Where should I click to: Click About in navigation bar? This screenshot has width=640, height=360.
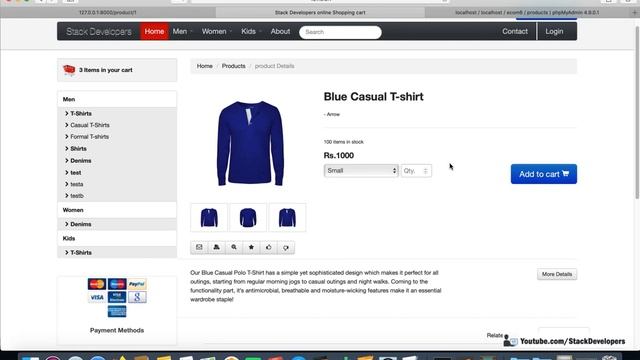280,31
